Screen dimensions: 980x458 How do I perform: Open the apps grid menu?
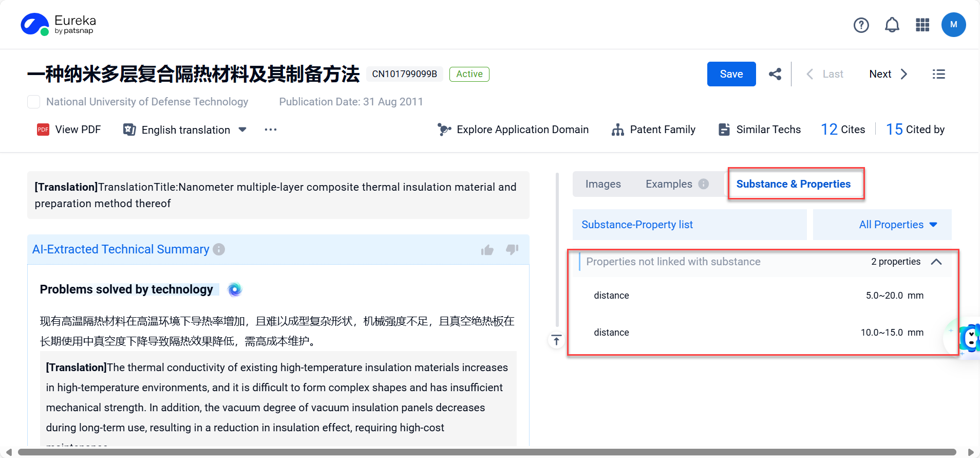[922, 25]
